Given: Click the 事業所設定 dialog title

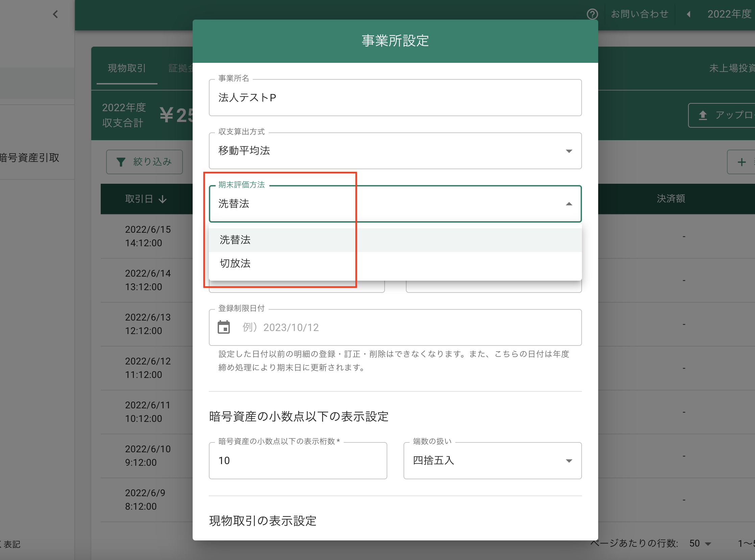Looking at the screenshot, I should click(x=395, y=41).
